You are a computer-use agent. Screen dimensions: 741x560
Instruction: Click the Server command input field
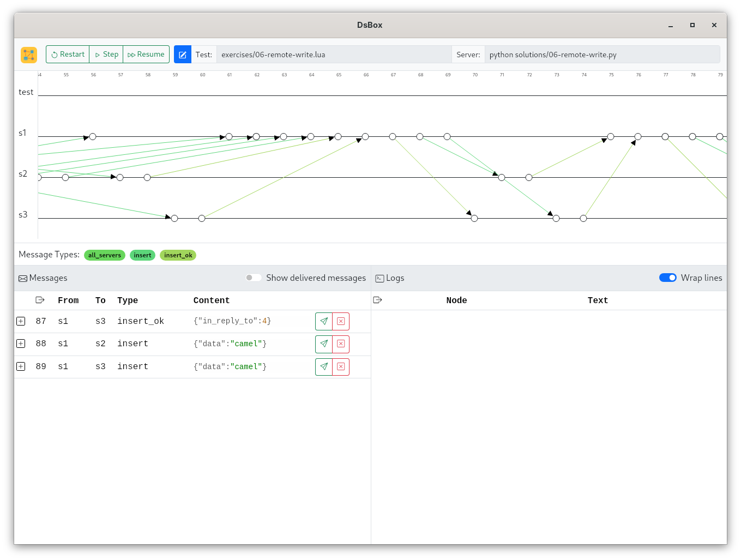[602, 55]
